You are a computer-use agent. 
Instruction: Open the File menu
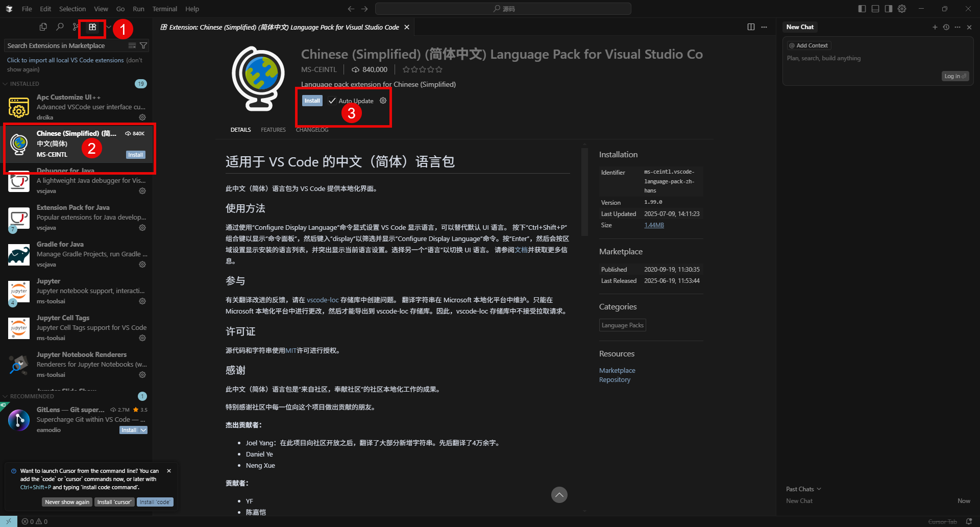27,9
